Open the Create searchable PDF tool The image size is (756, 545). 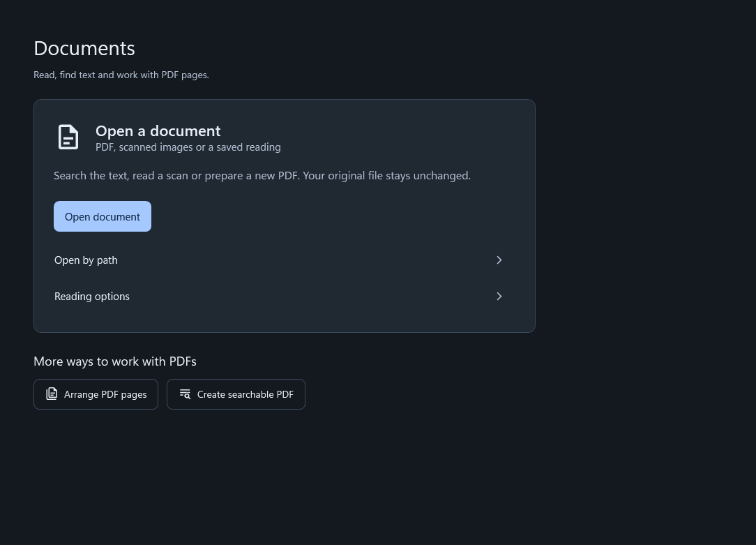[x=236, y=394]
